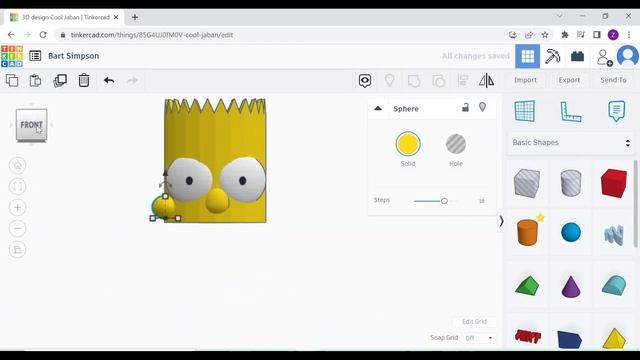Pick the red Box shape
Screen dimensions: 640x360
[x=613, y=183]
